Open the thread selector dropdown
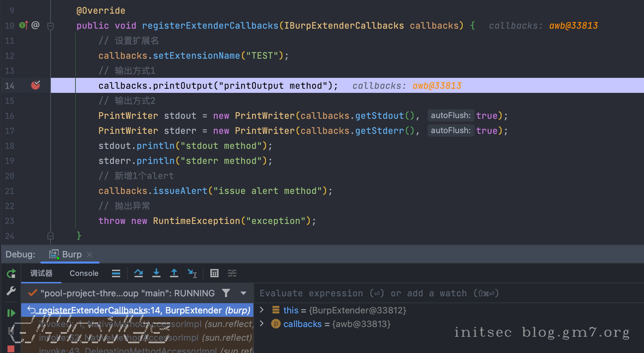The image size is (644, 353). (243, 293)
